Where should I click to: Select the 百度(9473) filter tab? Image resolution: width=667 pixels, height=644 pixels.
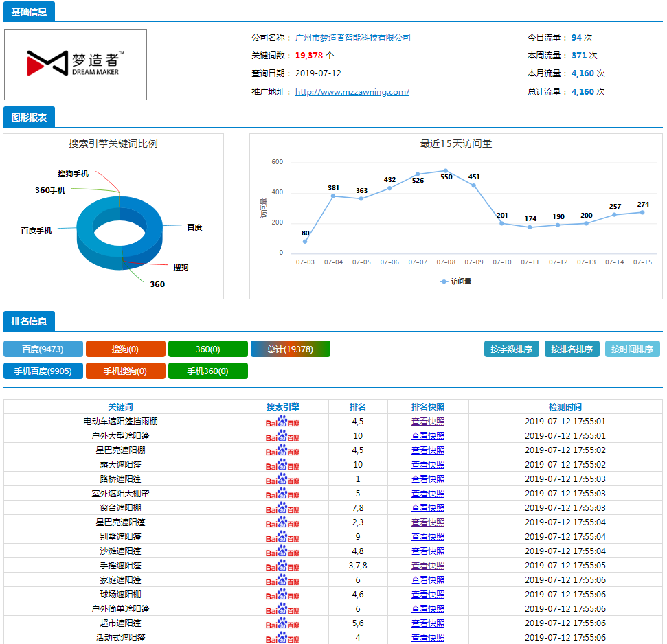click(43, 349)
